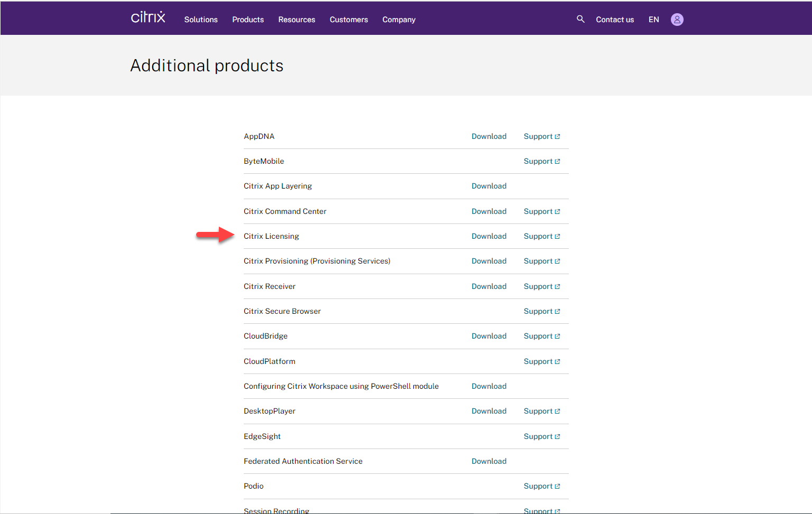This screenshot has width=812, height=514.
Task: Select the DesktopPlayer product name
Action: click(270, 411)
